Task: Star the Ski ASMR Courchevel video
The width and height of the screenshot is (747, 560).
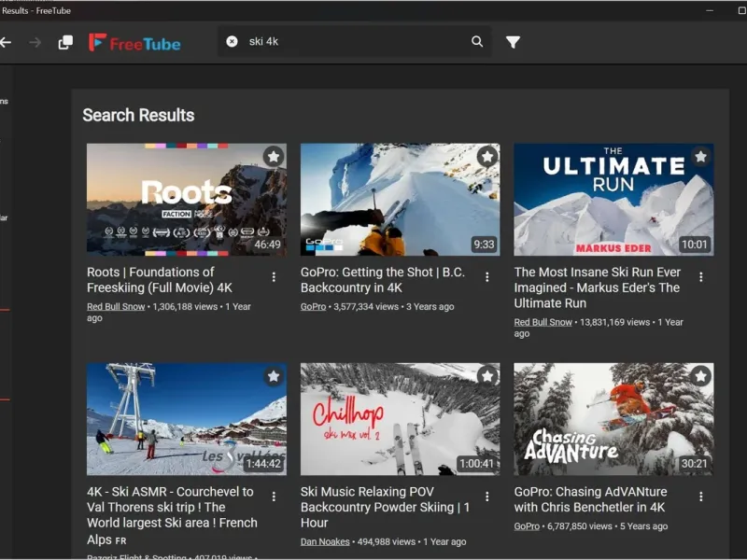Action: tap(274, 376)
